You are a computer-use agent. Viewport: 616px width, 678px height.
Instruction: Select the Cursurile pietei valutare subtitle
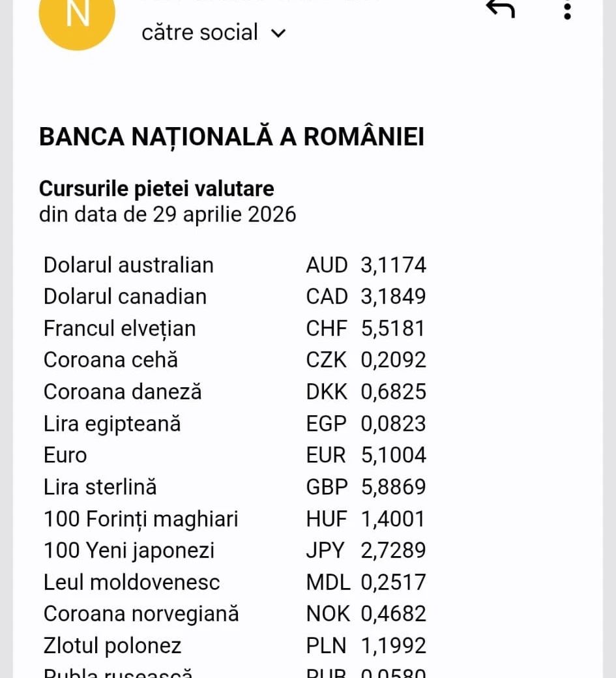click(x=156, y=188)
